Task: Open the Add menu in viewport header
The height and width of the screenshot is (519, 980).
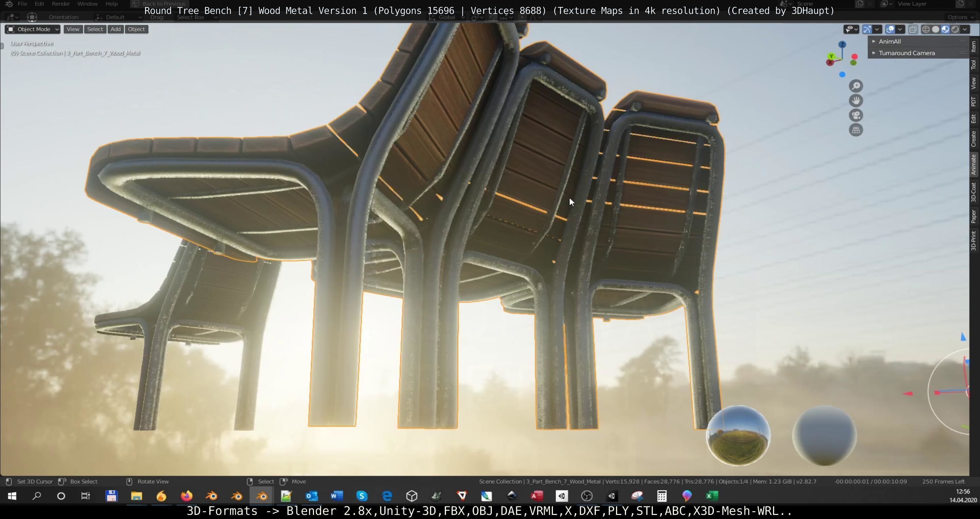Action: point(115,29)
